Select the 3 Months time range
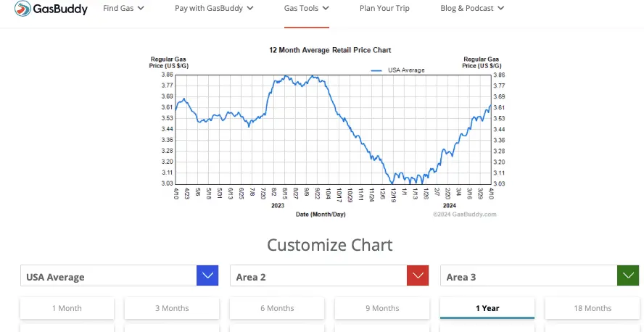This screenshot has height=332, width=644. click(172, 308)
